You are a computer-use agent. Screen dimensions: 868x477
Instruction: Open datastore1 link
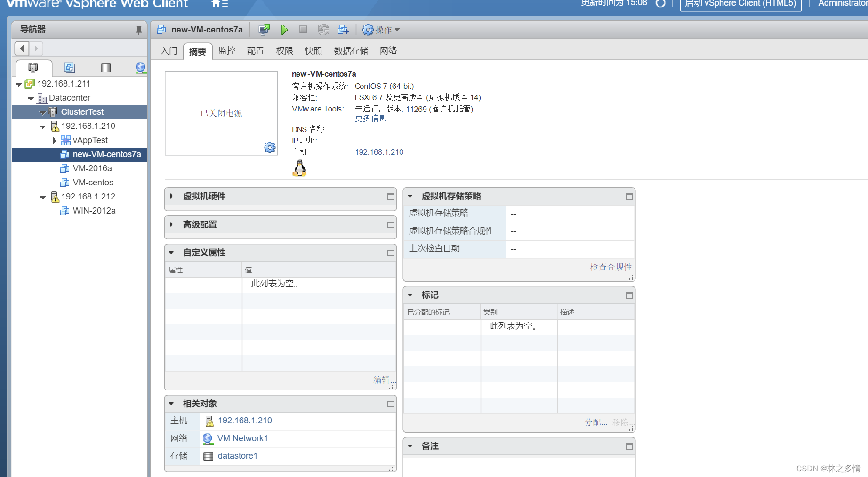point(238,456)
